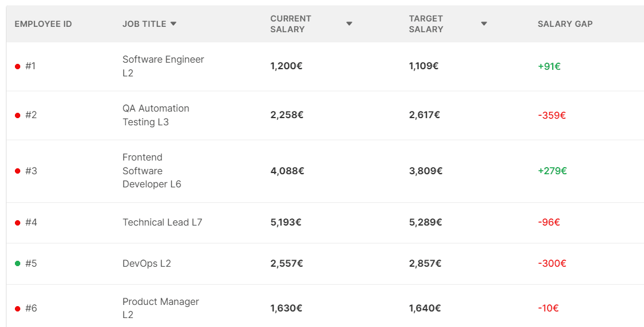Click the red status dot for employee #6

(18, 309)
